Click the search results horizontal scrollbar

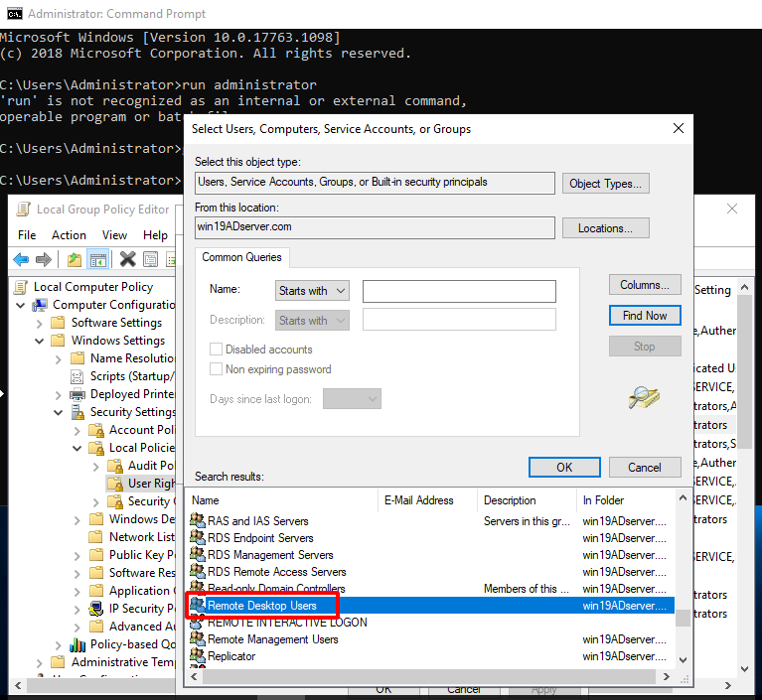pos(429,676)
